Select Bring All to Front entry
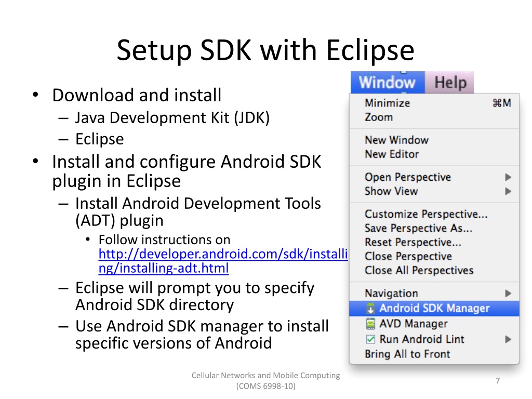 (434, 354)
